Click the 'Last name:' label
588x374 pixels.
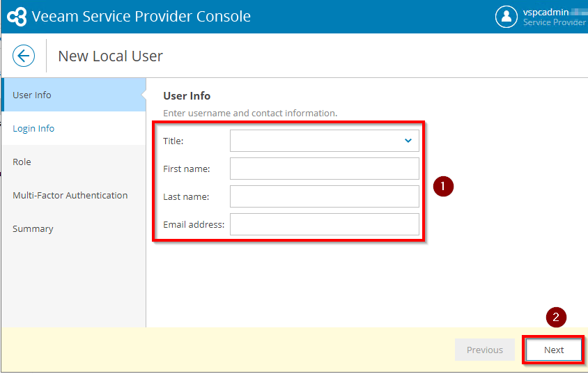[186, 196]
